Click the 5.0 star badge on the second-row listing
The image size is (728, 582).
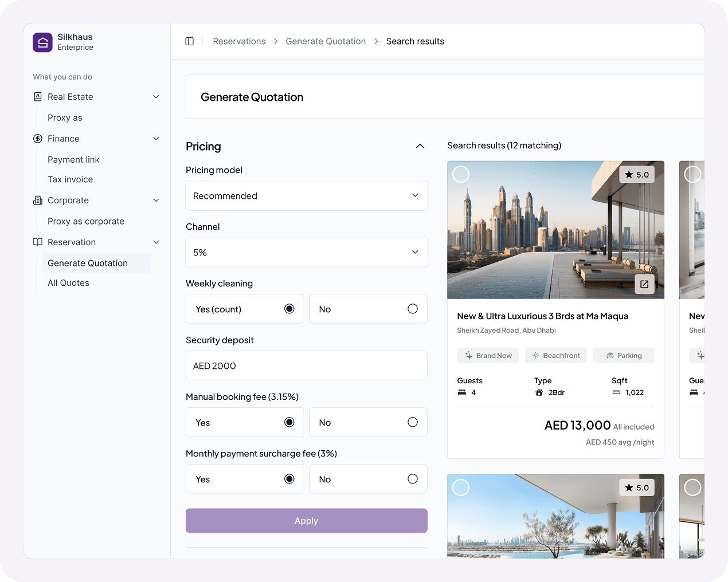[x=637, y=487]
